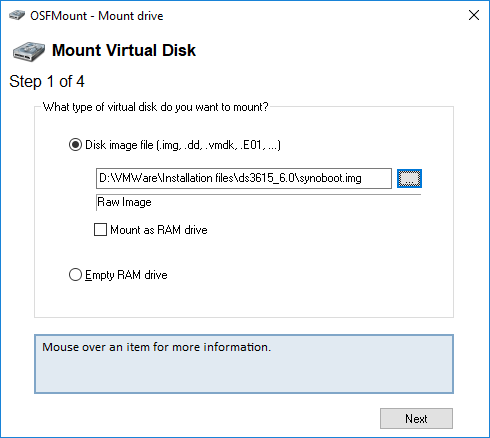
Task: Click the OSFMount - Mount drive title text
Action: [x=97, y=16]
